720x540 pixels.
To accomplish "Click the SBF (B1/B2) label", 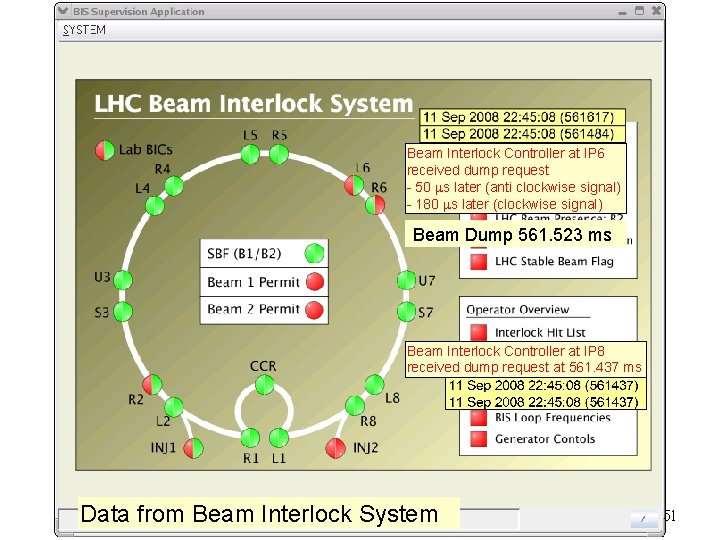I will point(244,253).
